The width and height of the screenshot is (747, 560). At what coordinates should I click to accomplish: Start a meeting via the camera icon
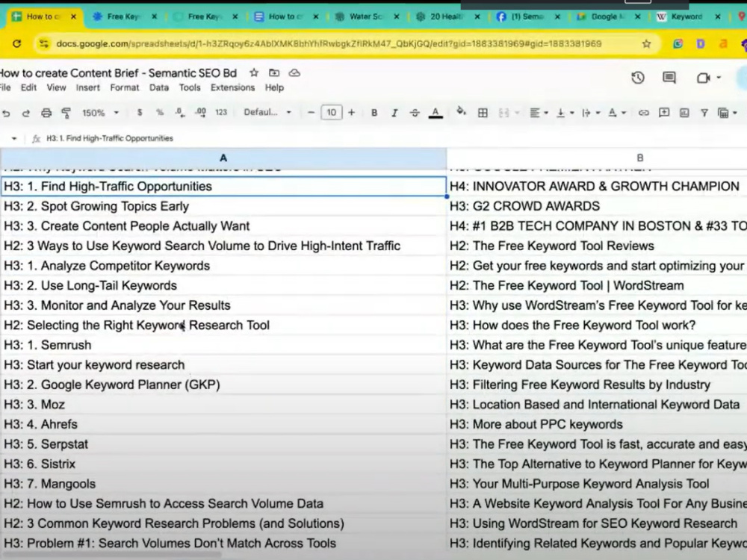704,78
